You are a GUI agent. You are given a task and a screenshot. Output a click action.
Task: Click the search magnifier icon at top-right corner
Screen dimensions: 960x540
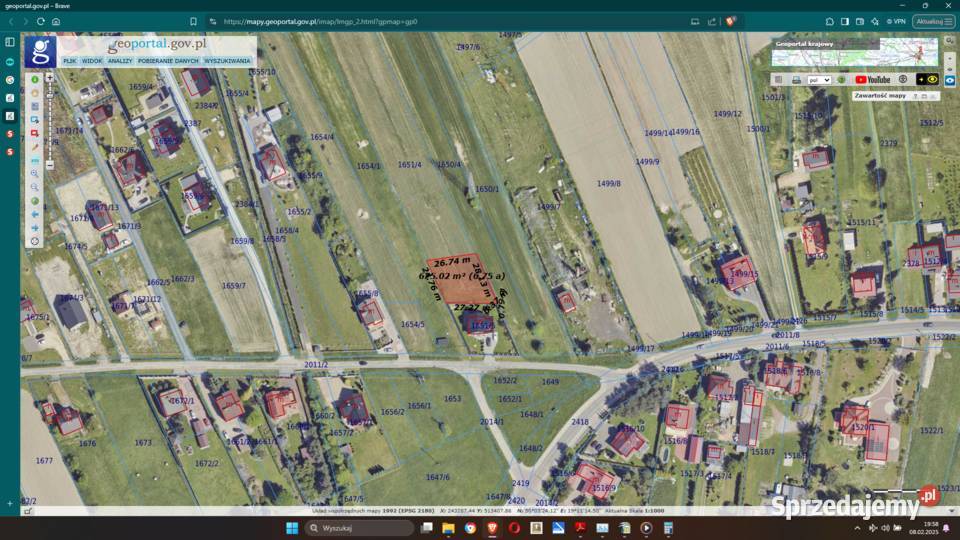(x=950, y=40)
